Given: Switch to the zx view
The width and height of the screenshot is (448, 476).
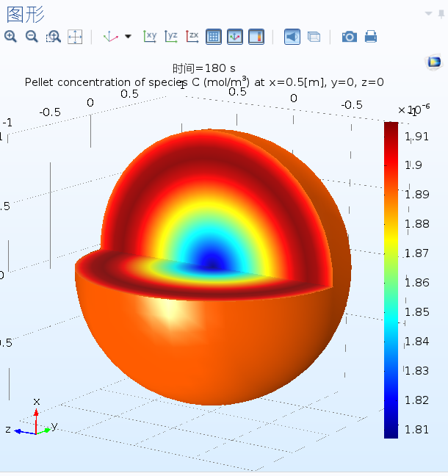Looking at the screenshot, I should pos(192,37).
